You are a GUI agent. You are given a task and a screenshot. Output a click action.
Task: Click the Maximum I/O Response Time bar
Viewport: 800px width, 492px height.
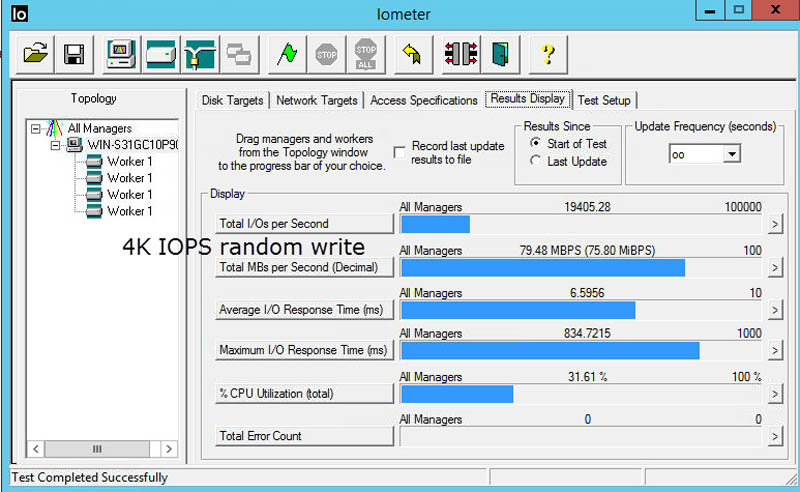click(581, 351)
